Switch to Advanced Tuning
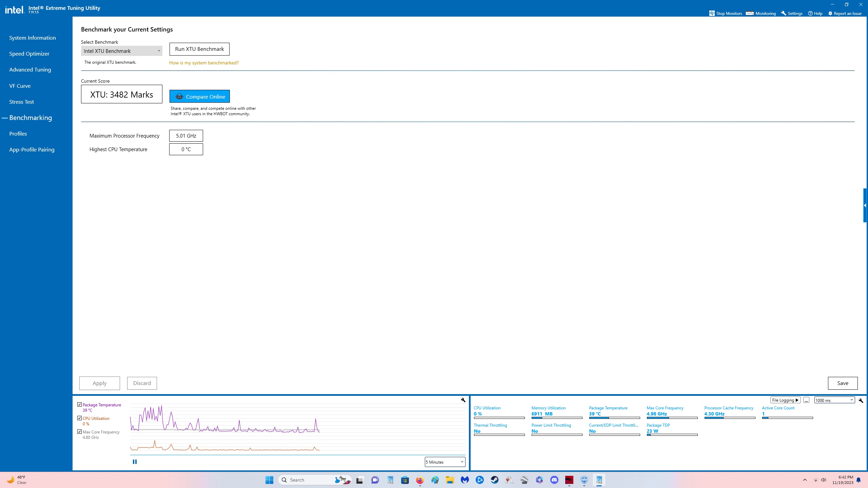This screenshot has height=488, width=868. 30,69
